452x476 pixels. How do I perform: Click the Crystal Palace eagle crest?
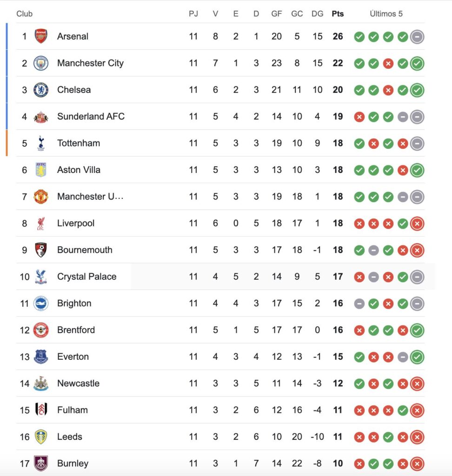41,277
